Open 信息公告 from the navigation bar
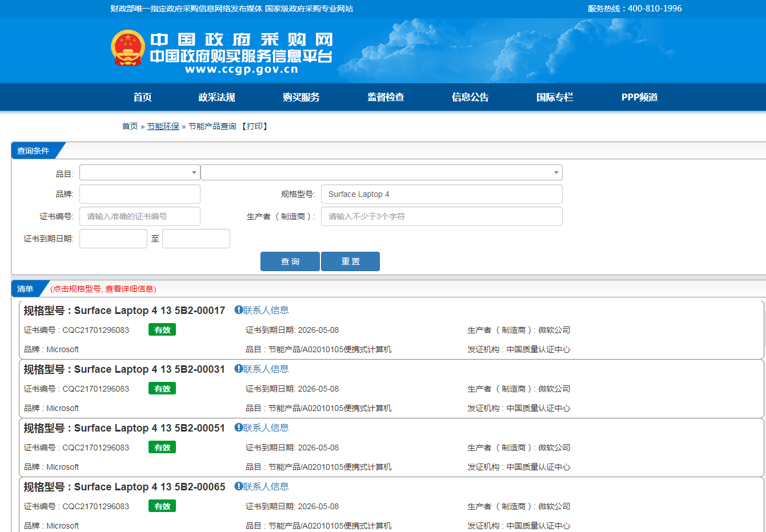Screen dimensions: 766x532 470,97
